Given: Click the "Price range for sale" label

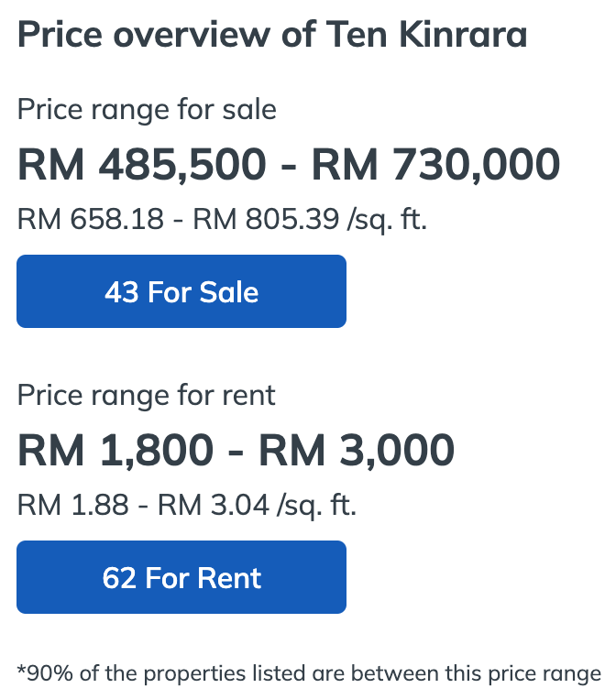Looking at the screenshot, I should pos(147,110).
